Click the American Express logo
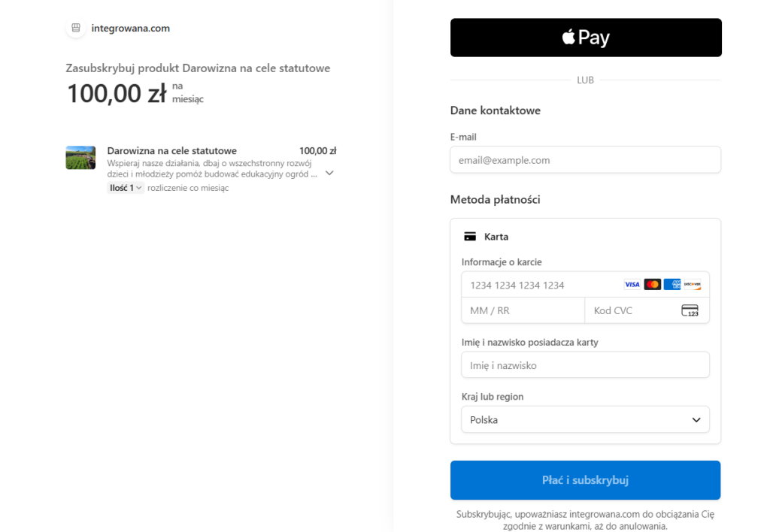This screenshot has height=532, width=770. pyautogui.click(x=671, y=285)
